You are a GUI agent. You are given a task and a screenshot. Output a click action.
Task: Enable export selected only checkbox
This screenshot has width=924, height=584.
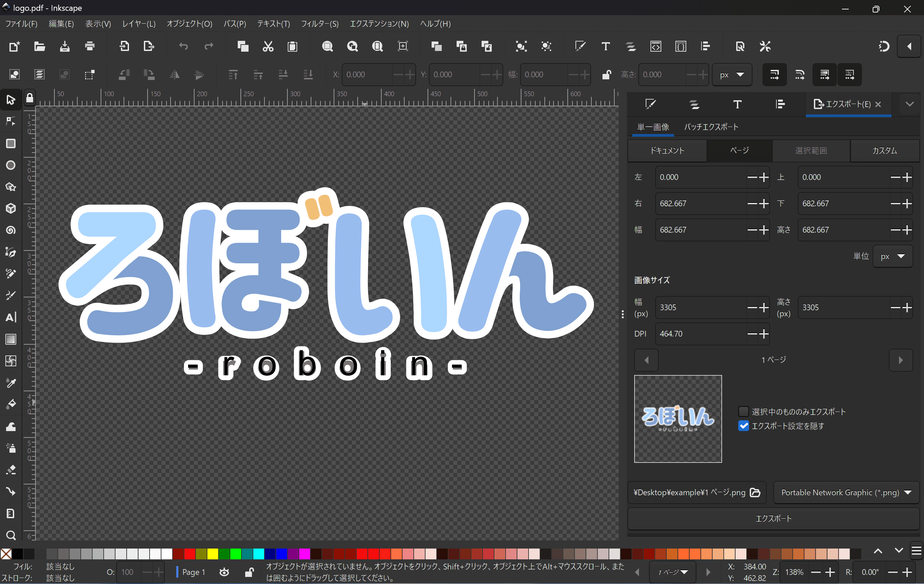743,412
